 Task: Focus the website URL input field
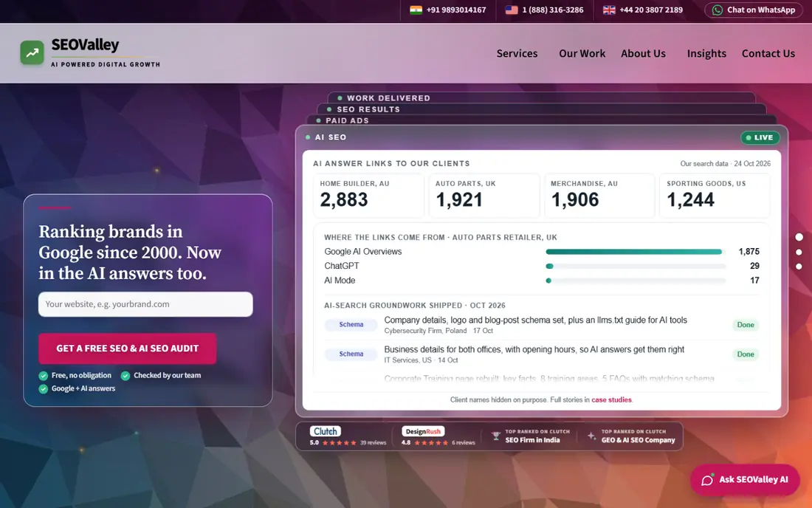145,304
